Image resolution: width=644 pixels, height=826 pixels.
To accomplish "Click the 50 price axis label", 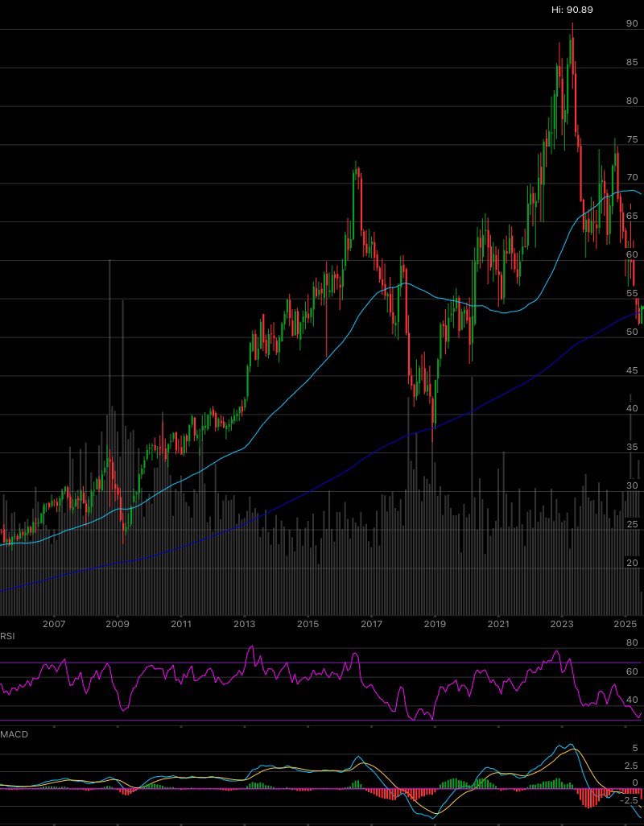I will pyautogui.click(x=632, y=332).
